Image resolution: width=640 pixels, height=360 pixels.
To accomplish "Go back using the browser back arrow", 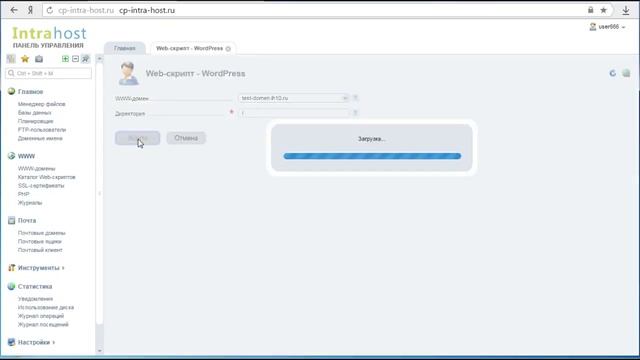I will click(14, 10).
